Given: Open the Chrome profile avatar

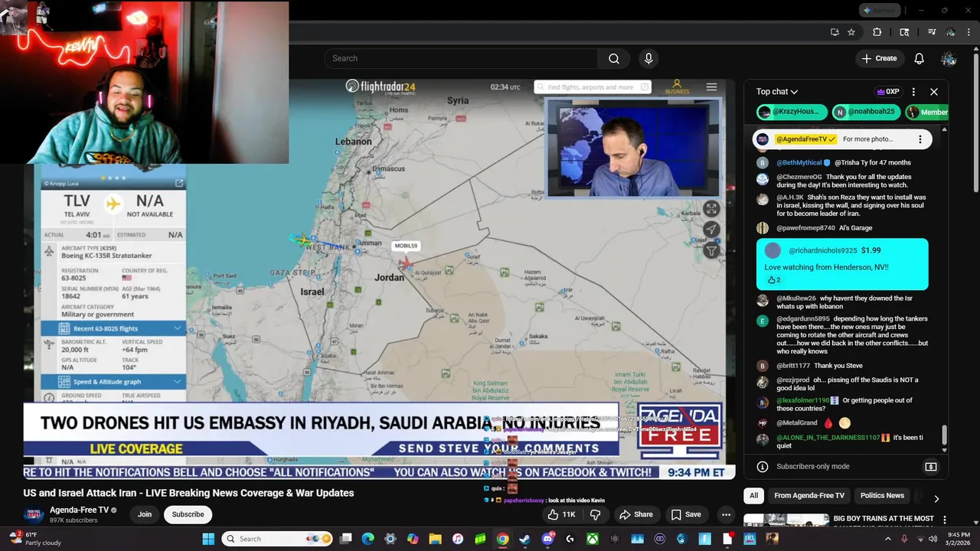Looking at the screenshot, I should click(x=950, y=32).
